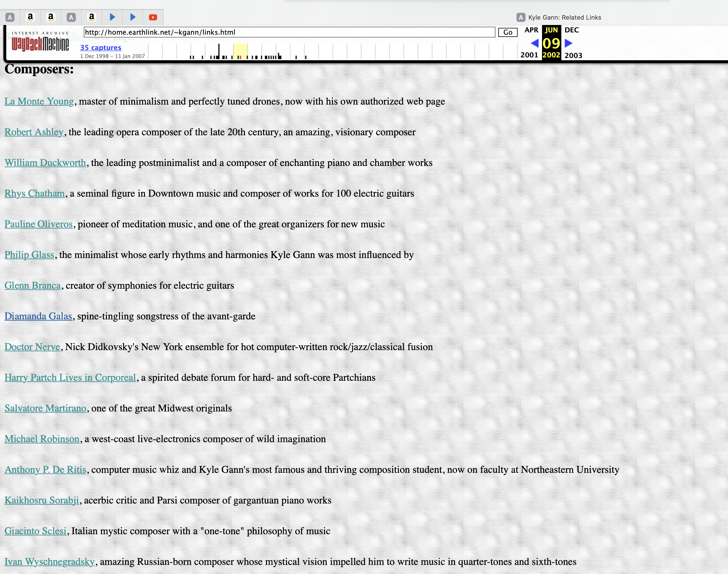Click text "creator of symphonies for electric guitars"
Image resolution: width=728 pixels, height=574 pixels.
click(150, 286)
